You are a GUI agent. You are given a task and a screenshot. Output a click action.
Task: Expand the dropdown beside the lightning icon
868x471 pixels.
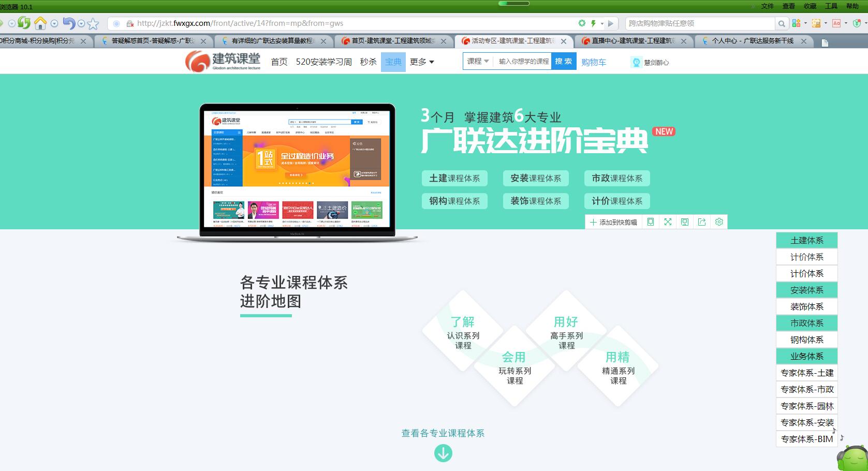(602, 23)
